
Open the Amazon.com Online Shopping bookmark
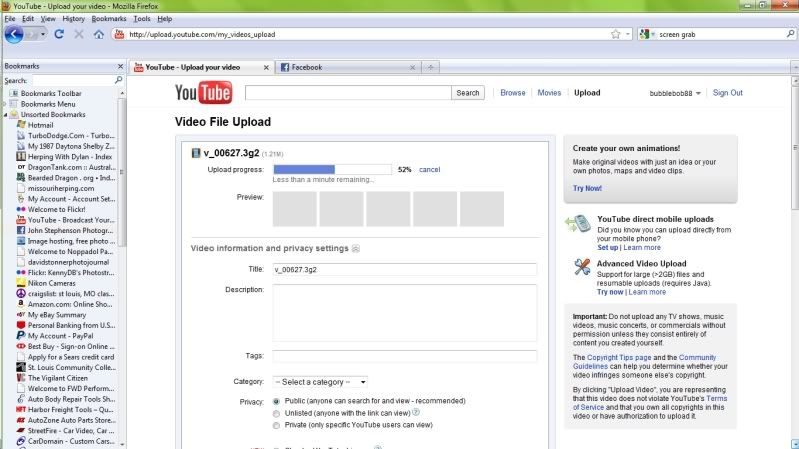(70, 304)
